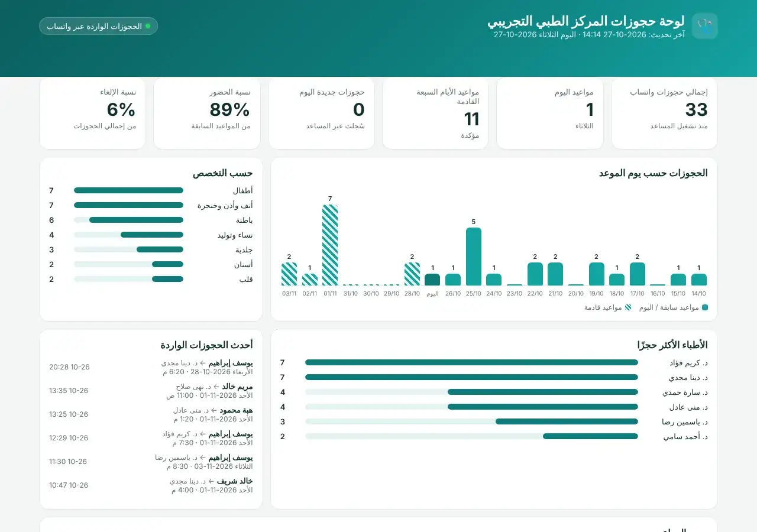This screenshot has height=532, width=757.
Task: Open خالد شريف booking entry
Action: [151, 485]
